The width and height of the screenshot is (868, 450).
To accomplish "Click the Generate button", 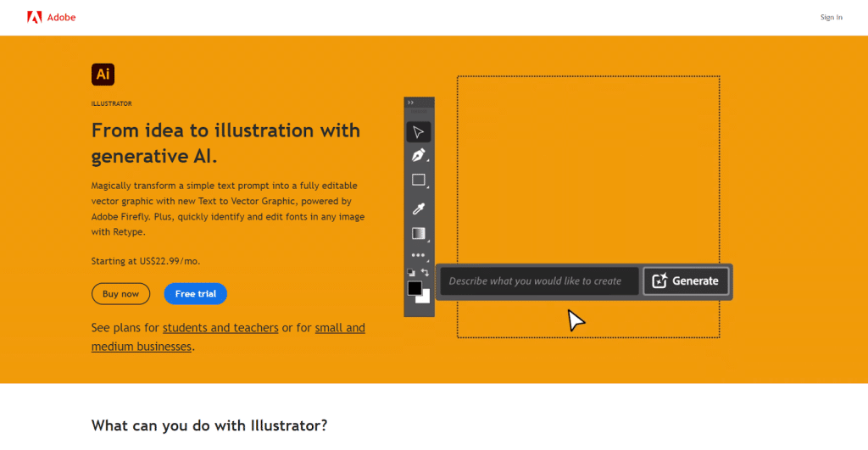I will pos(686,281).
